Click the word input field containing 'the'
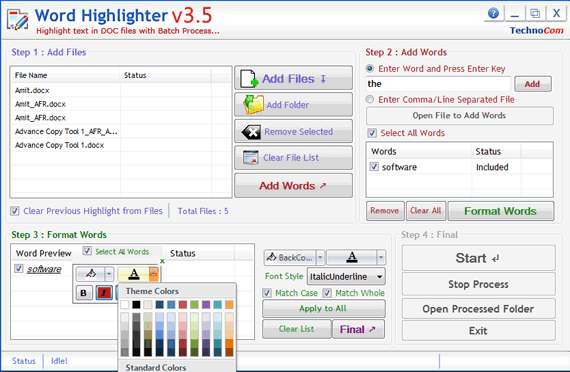Viewport: 570px width, 372px height. [438, 84]
